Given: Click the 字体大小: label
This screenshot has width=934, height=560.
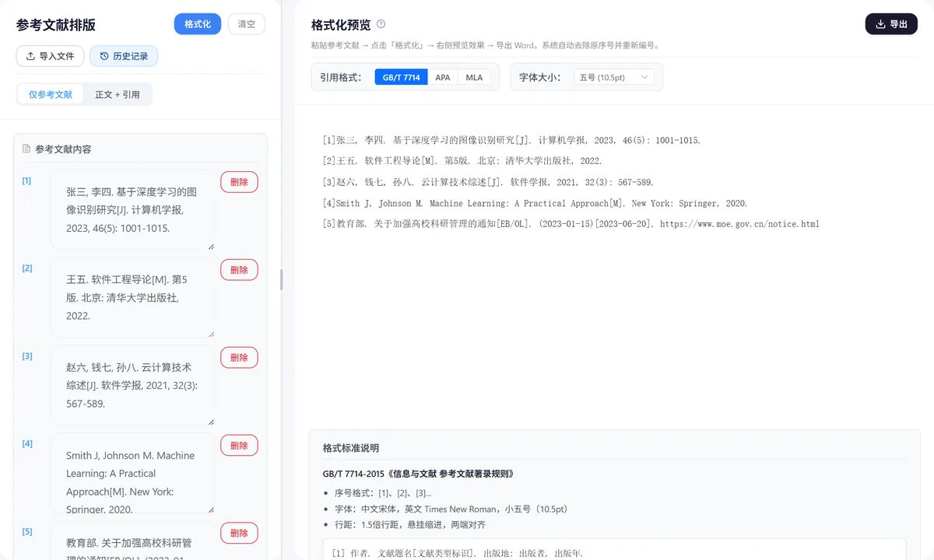Looking at the screenshot, I should [540, 78].
